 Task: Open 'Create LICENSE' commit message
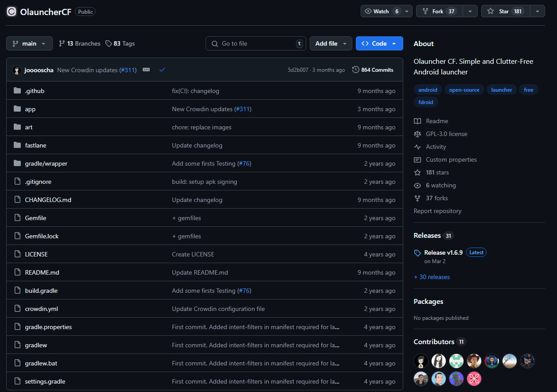pyautogui.click(x=193, y=254)
